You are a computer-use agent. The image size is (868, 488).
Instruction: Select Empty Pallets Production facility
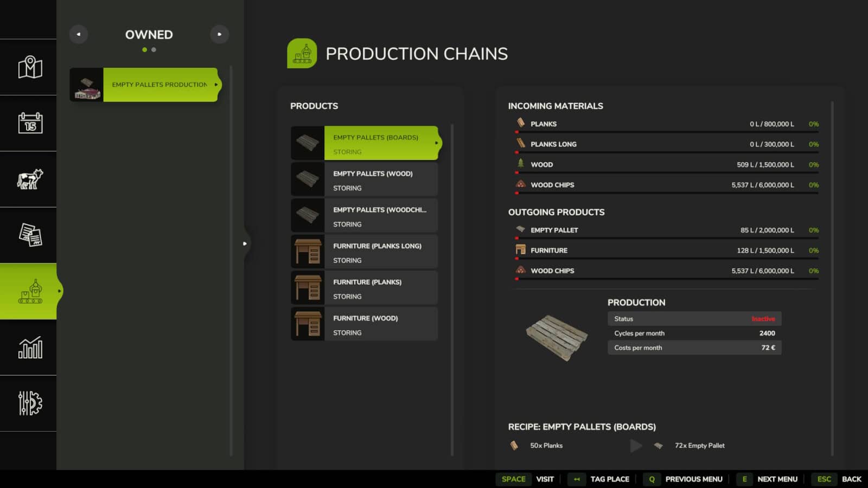[x=159, y=85]
